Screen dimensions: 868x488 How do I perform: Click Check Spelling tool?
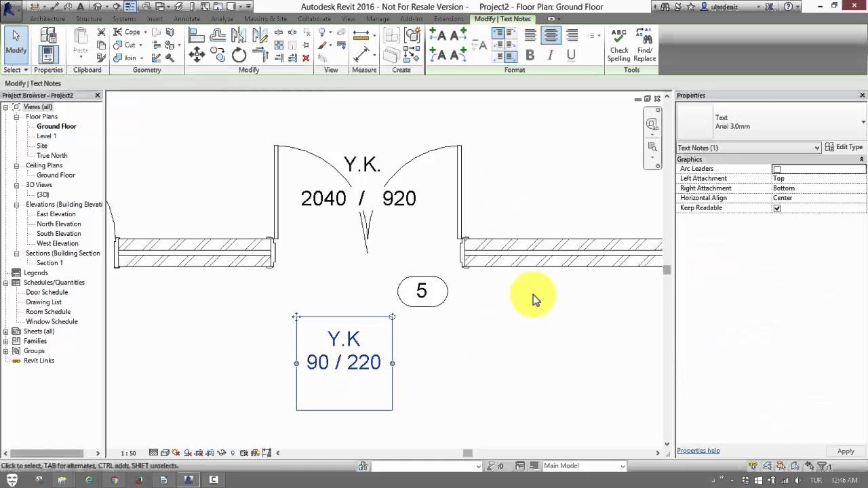click(618, 45)
